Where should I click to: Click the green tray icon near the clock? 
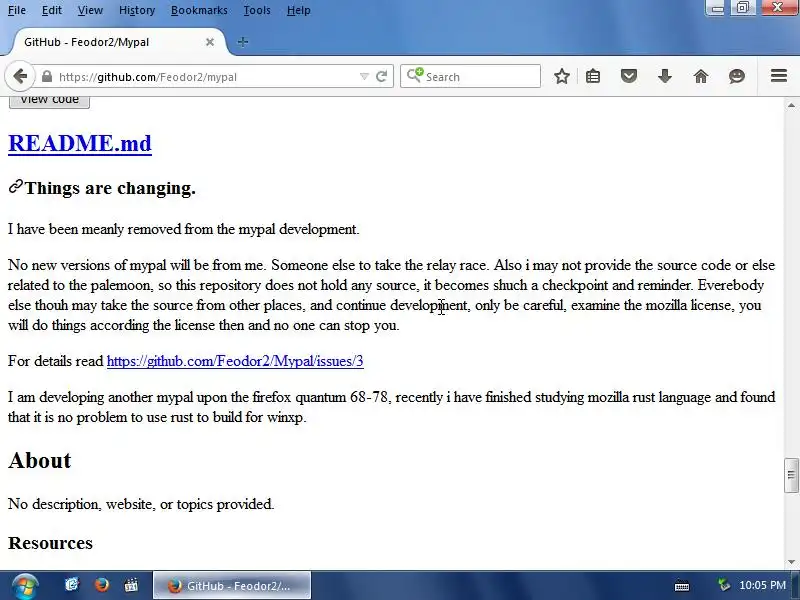[x=723, y=585]
